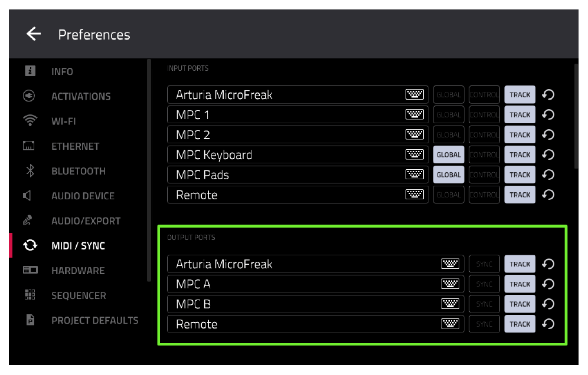Enable CONTROL for MPC 1 input
Screen dimensions: 588x375
(x=484, y=114)
